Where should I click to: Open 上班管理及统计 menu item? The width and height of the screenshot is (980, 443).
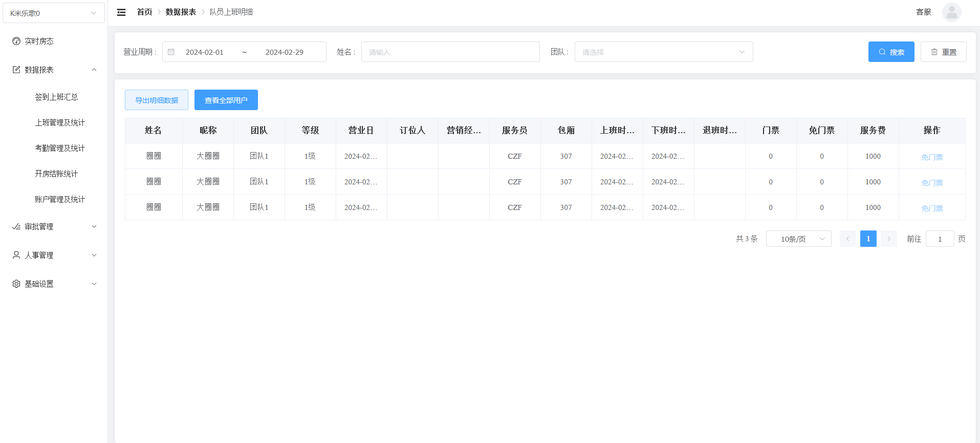tap(60, 122)
